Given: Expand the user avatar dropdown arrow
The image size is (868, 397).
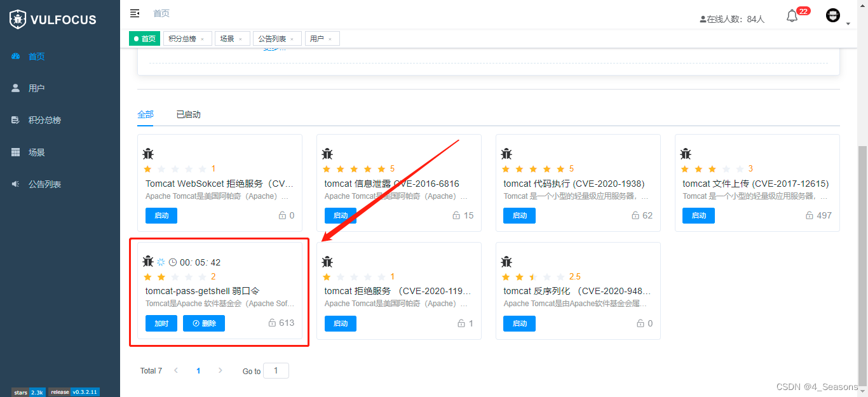Looking at the screenshot, I should tap(848, 24).
